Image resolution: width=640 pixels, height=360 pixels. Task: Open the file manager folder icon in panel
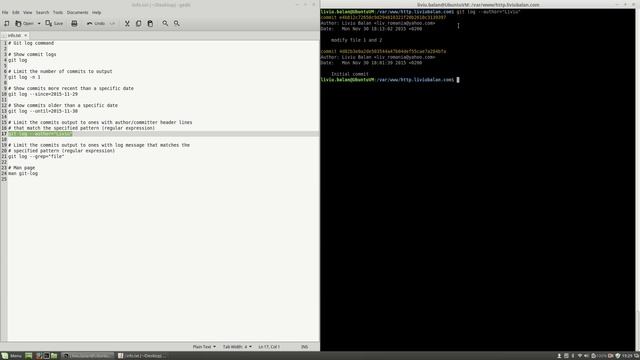[54, 356]
